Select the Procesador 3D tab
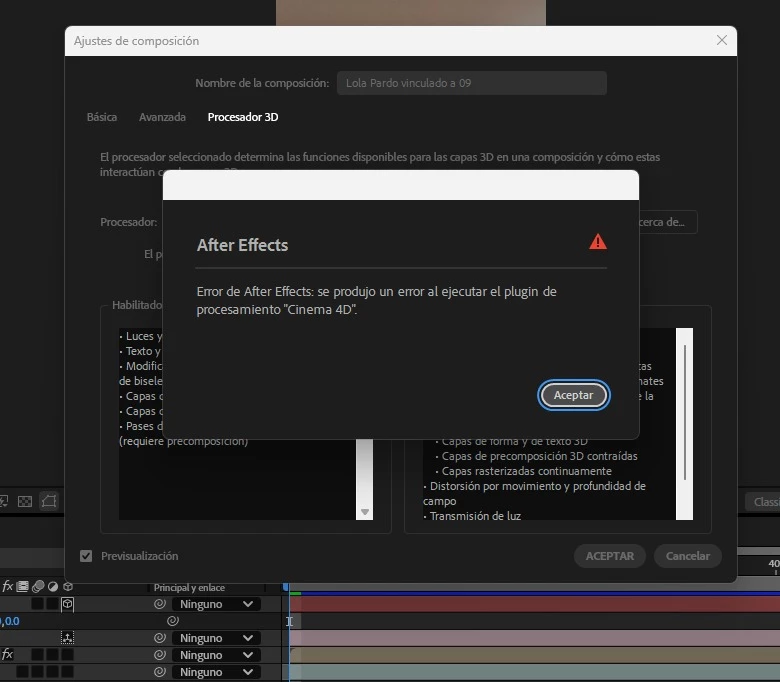The width and height of the screenshot is (780, 682). [243, 117]
